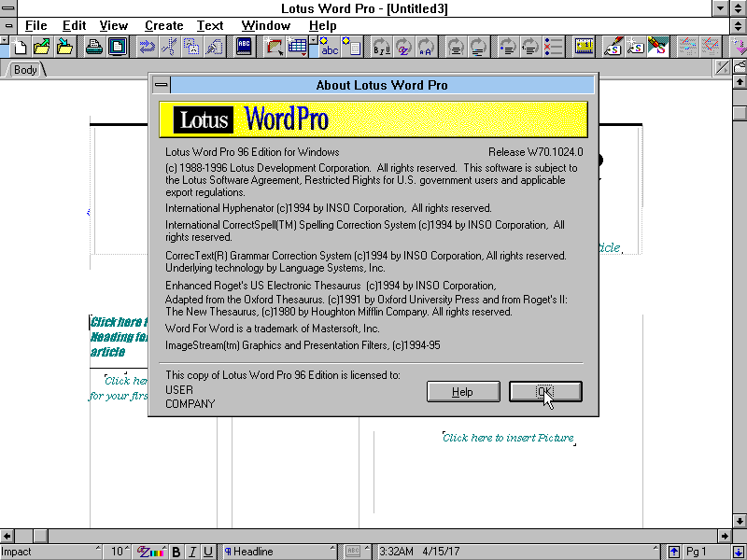The height and width of the screenshot is (560, 747).
Task: Click the Show ruler icon
Action: click(x=585, y=47)
